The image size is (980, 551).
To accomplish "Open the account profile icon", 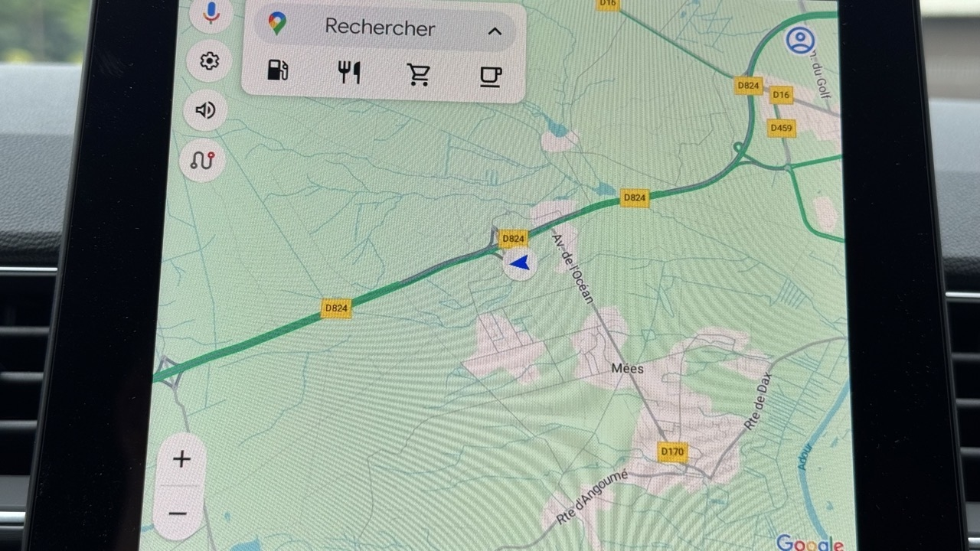I will (800, 41).
